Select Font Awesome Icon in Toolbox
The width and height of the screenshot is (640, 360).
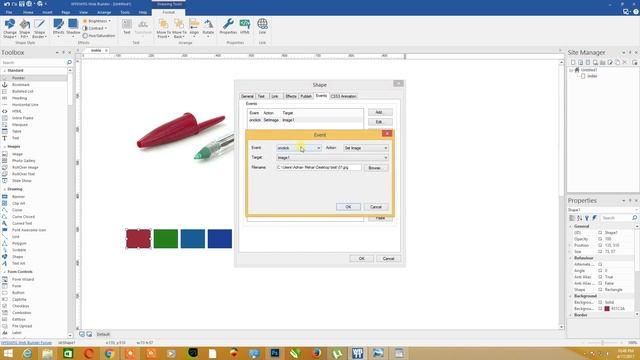(29, 230)
